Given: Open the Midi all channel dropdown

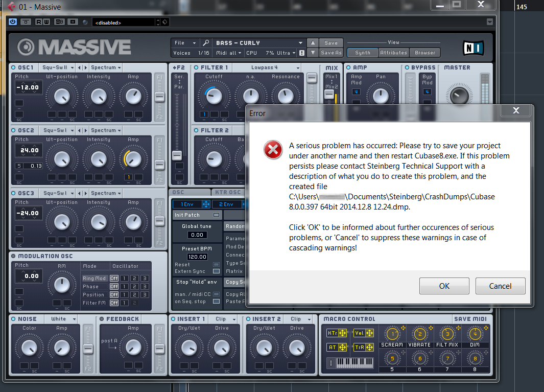Looking at the screenshot, I should [x=229, y=53].
